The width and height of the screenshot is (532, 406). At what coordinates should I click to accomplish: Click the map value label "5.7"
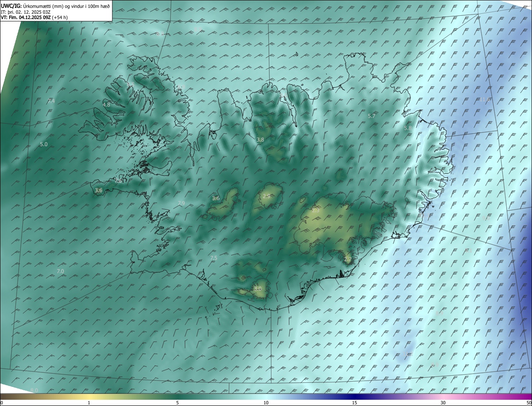pos(372,116)
